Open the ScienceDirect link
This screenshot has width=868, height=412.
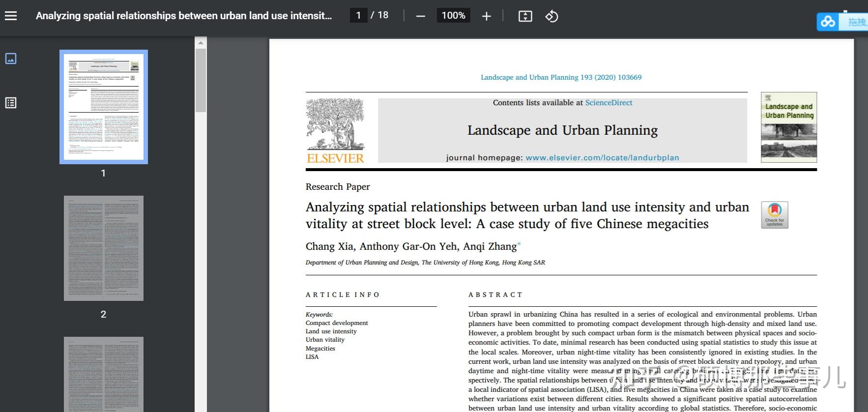pyautogui.click(x=608, y=103)
